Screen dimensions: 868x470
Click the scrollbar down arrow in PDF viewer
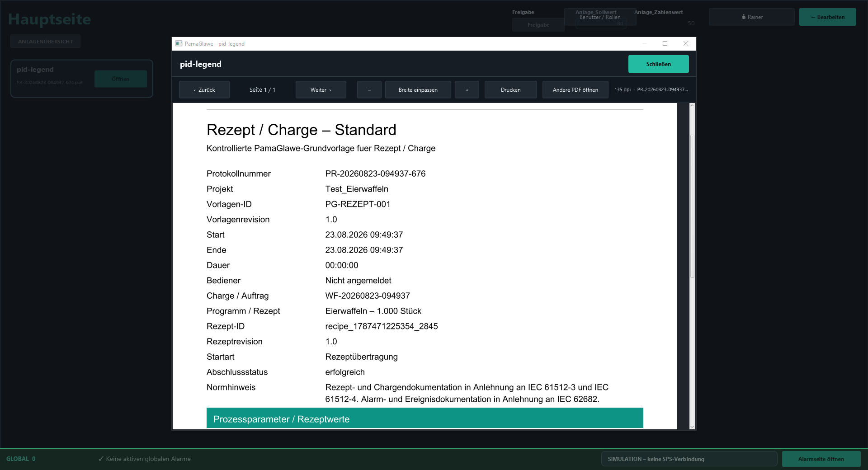point(692,427)
